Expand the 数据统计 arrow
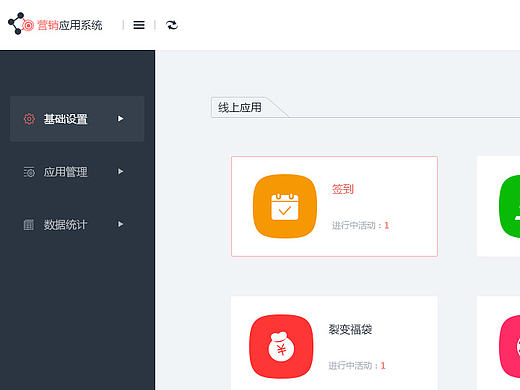The width and height of the screenshot is (520, 390). (121, 224)
